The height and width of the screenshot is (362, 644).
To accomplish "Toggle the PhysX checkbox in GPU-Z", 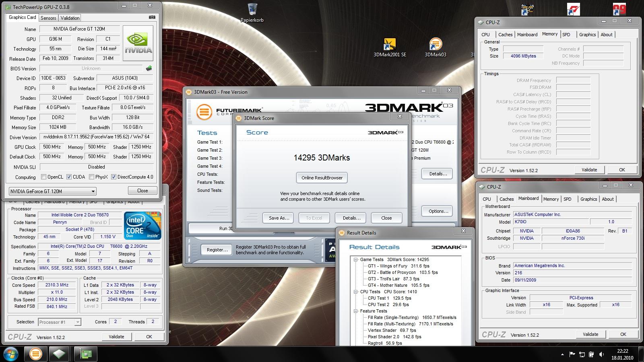I will tap(92, 177).
